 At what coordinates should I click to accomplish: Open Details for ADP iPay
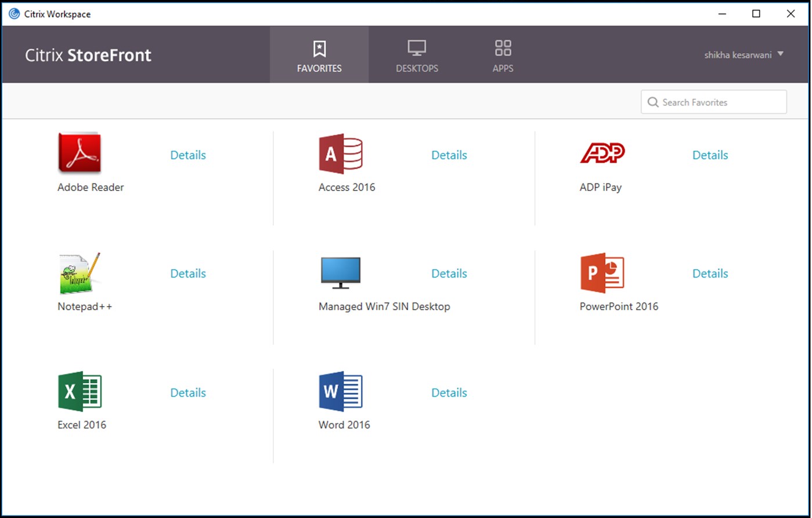coord(710,155)
